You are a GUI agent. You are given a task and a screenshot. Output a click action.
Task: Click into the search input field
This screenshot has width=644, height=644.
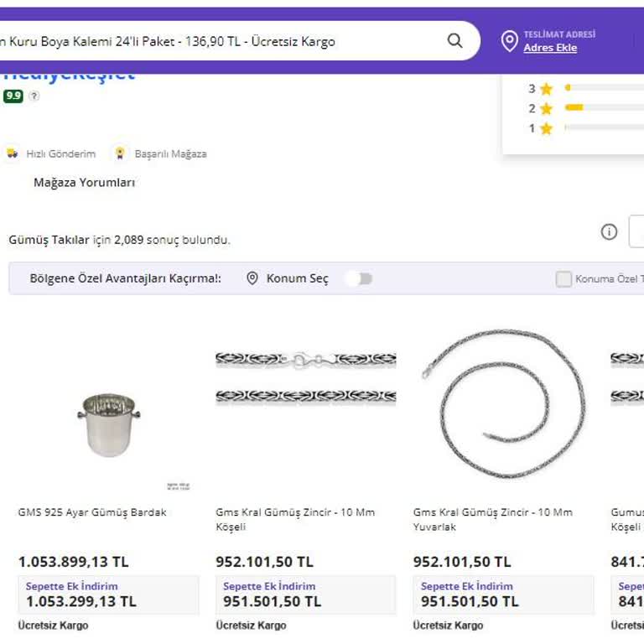tap(210, 41)
